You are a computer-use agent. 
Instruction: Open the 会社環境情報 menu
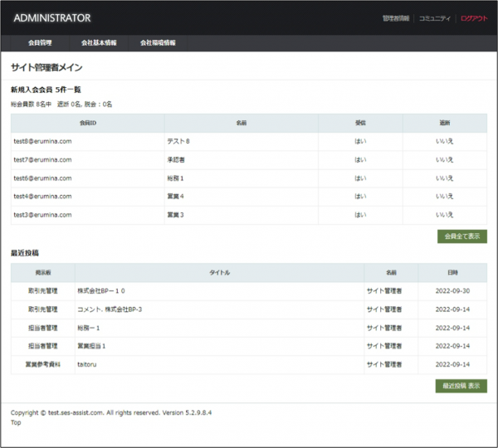(158, 42)
